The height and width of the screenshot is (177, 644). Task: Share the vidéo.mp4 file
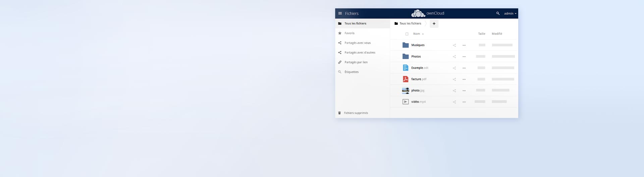click(454, 102)
